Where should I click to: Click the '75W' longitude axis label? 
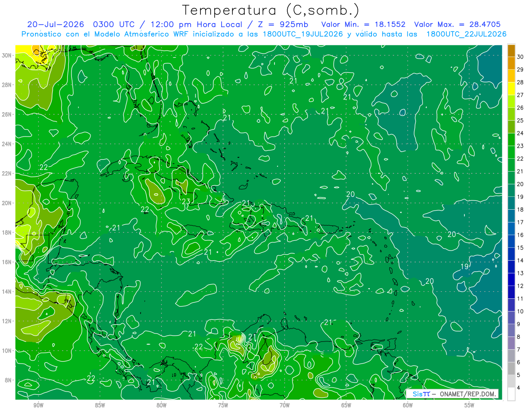coord(223,405)
